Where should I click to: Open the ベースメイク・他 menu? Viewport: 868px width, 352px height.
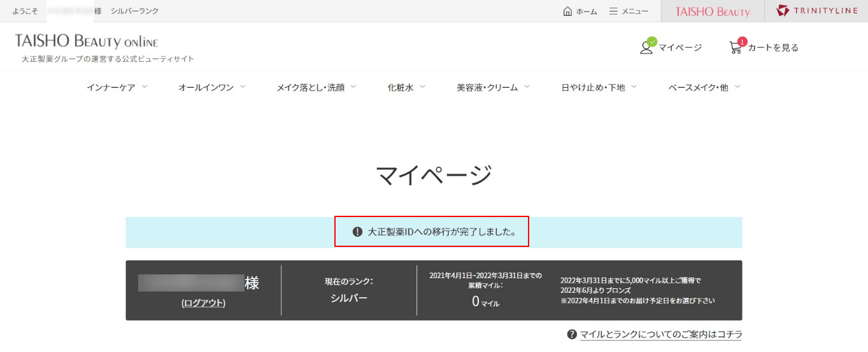(698, 88)
